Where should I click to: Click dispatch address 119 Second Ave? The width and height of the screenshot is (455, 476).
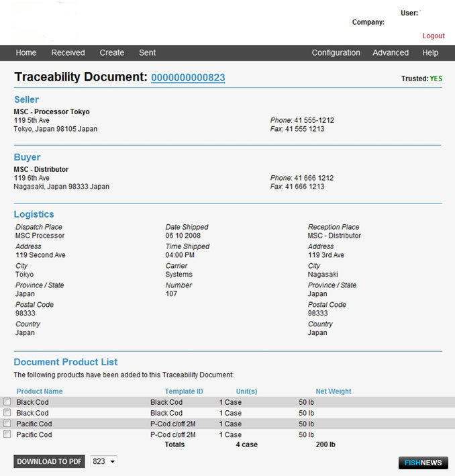point(40,255)
